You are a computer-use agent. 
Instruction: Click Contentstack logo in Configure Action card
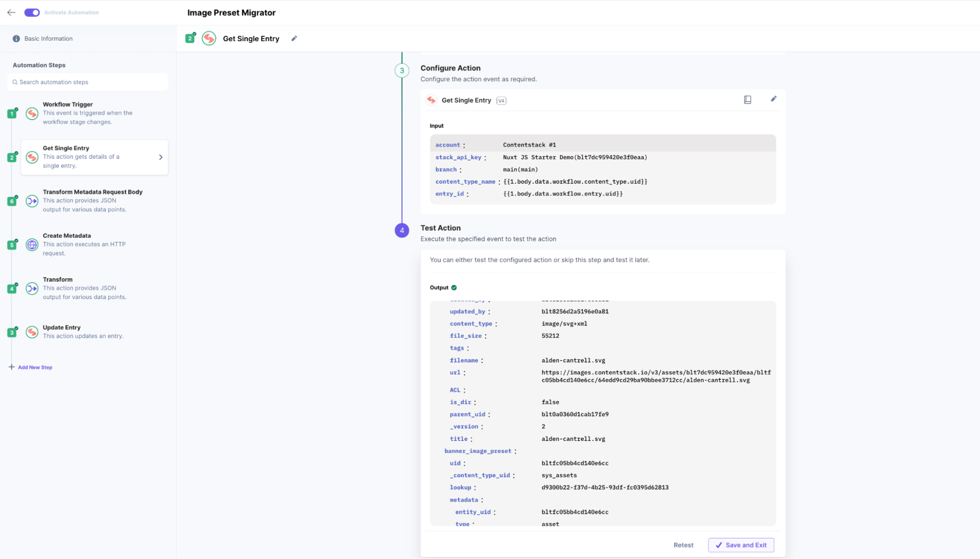(432, 100)
